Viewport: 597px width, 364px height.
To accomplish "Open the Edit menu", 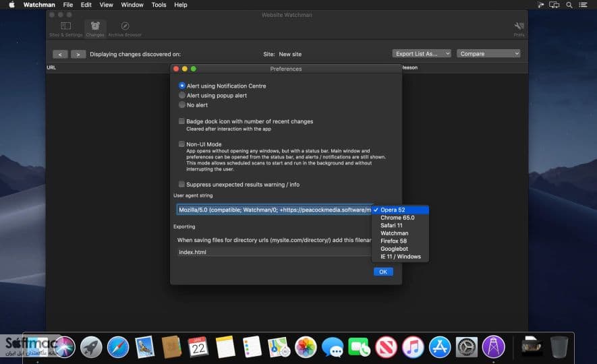I will pyautogui.click(x=86, y=5).
